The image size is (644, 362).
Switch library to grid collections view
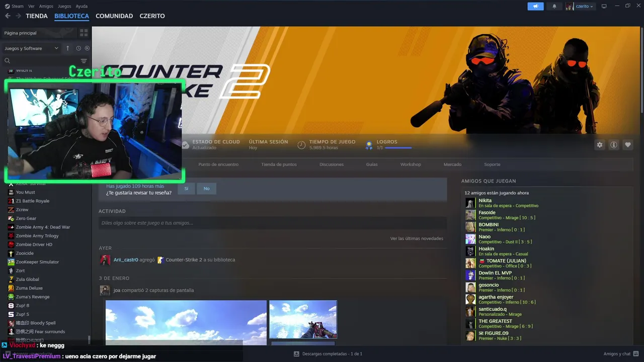pyautogui.click(x=84, y=33)
